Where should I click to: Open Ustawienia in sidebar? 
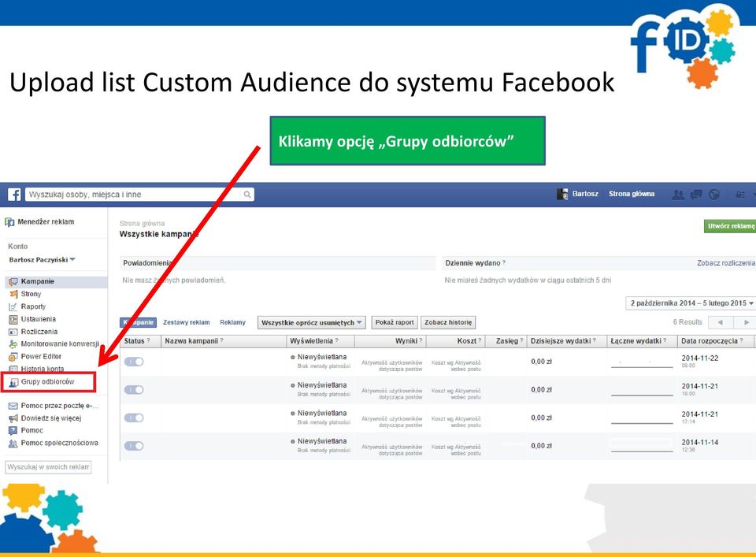38,319
